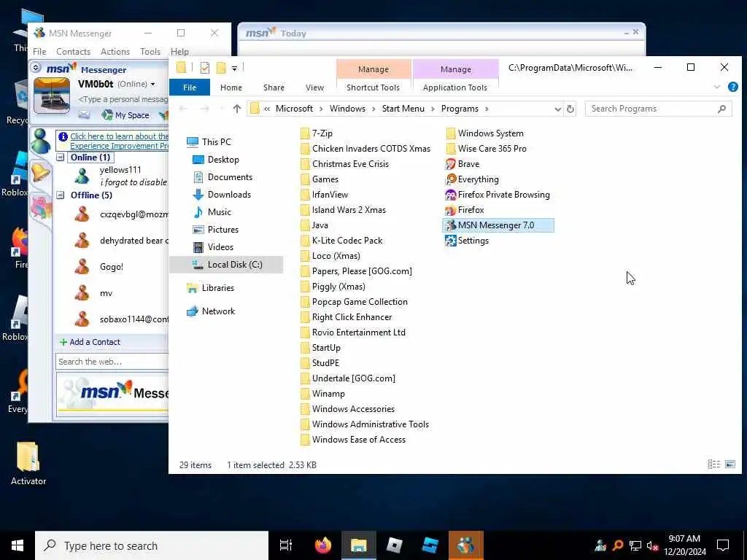
Task: Open the Online status dropdown
Action: 153,85
